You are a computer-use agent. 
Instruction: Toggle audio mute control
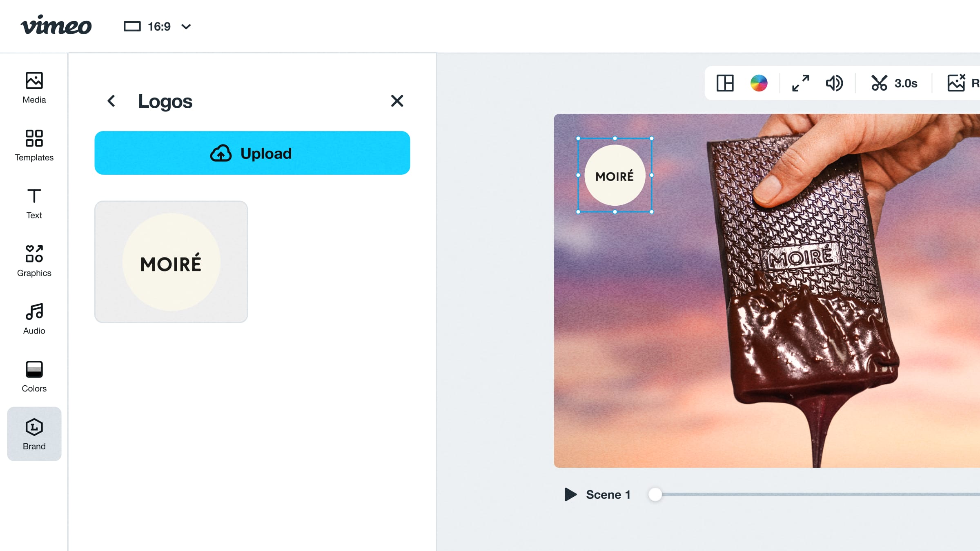click(x=835, y=83)
